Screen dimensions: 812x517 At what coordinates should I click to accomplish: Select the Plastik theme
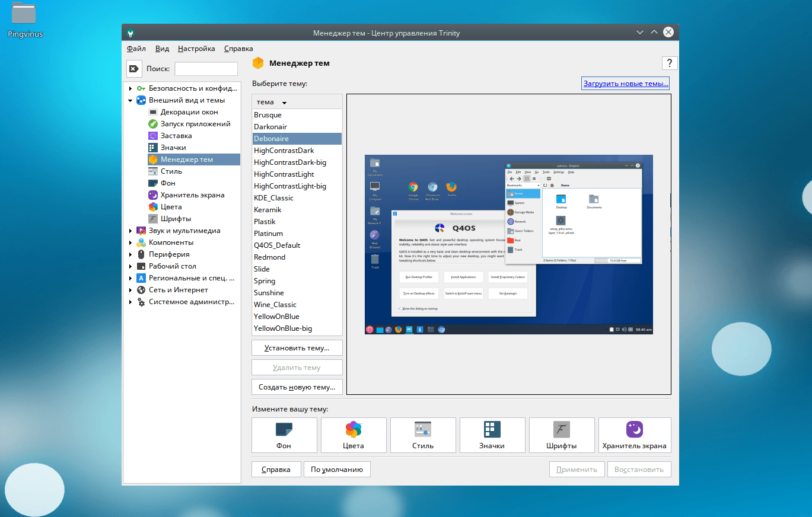click(x=297, y=222)
